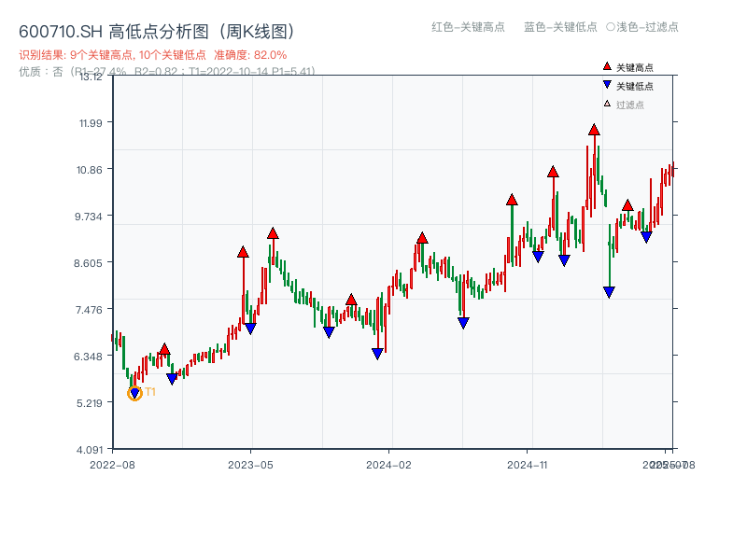Click x-axis label 2023-05
747x560 pixels.
[x=250, y=465]
